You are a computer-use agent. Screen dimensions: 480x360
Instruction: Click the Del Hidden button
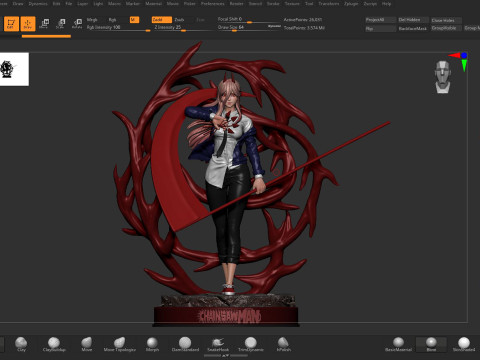point(413,20)
